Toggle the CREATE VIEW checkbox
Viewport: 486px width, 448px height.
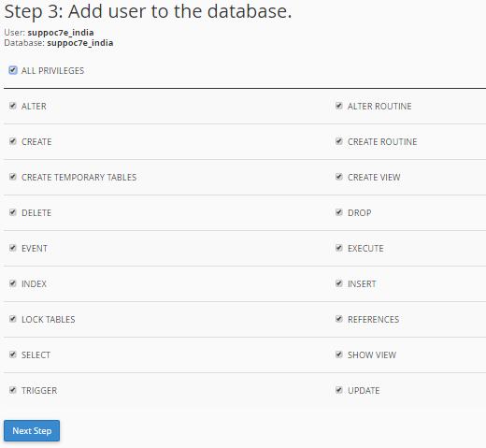click(339, 177)
